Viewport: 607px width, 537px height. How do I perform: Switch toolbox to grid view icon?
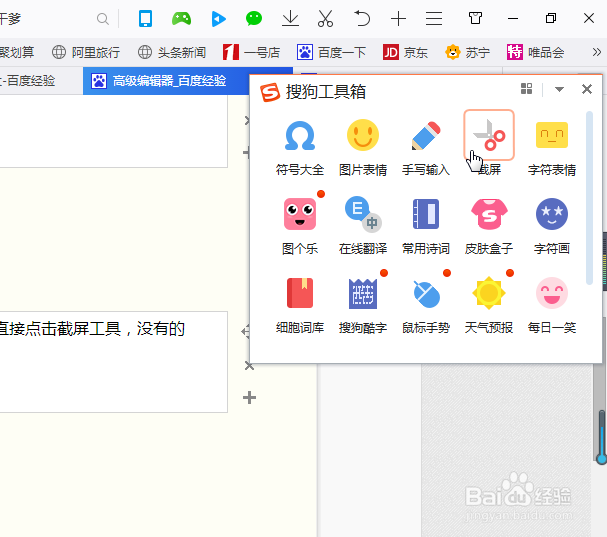point(526,89)
